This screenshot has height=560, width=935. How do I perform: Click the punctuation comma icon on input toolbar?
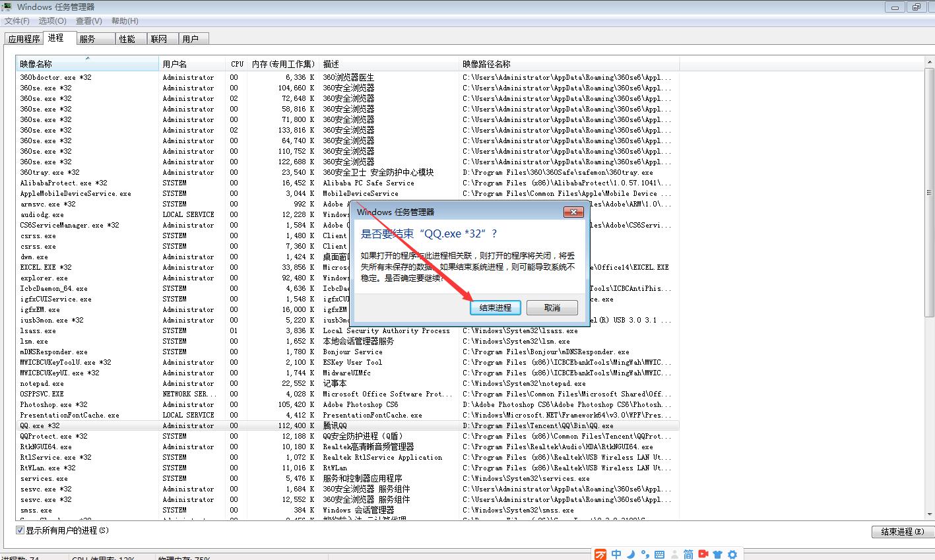645,554
